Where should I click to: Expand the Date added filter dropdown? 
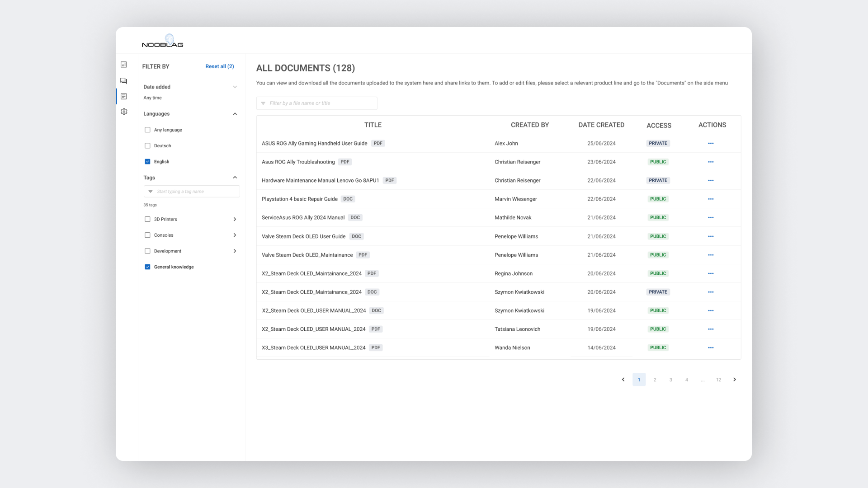click(x=235, y=87)
